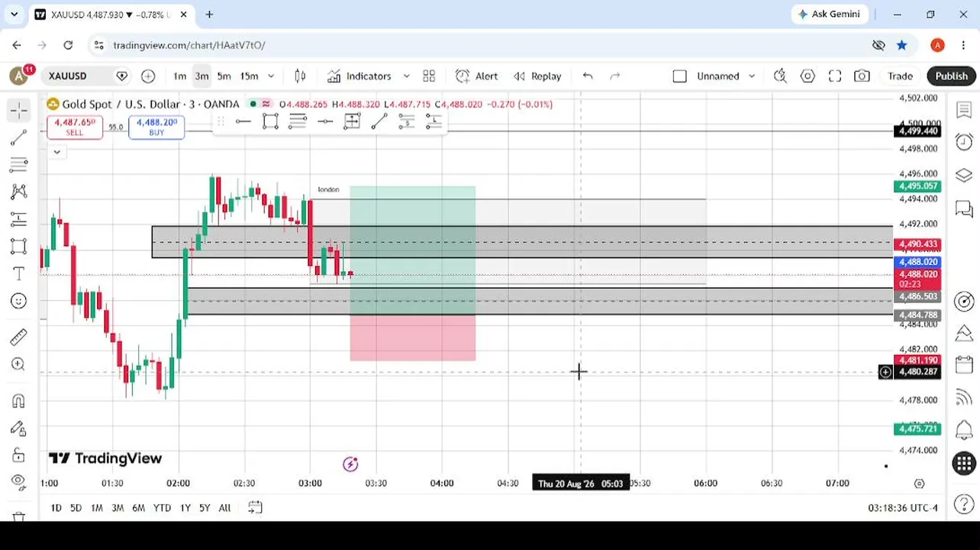This screenshot has width=980, height=550.
Task: Open the Trade panel
Action: coord(900,76)
